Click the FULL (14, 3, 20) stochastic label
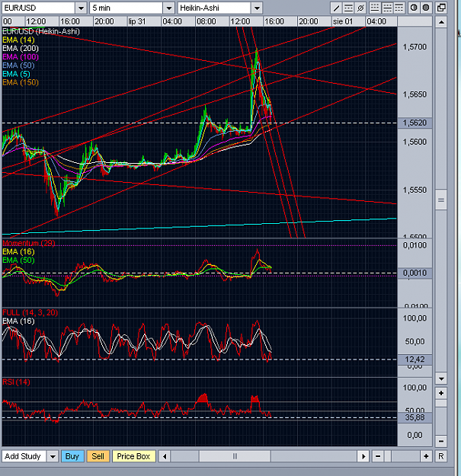 point(30,312)
